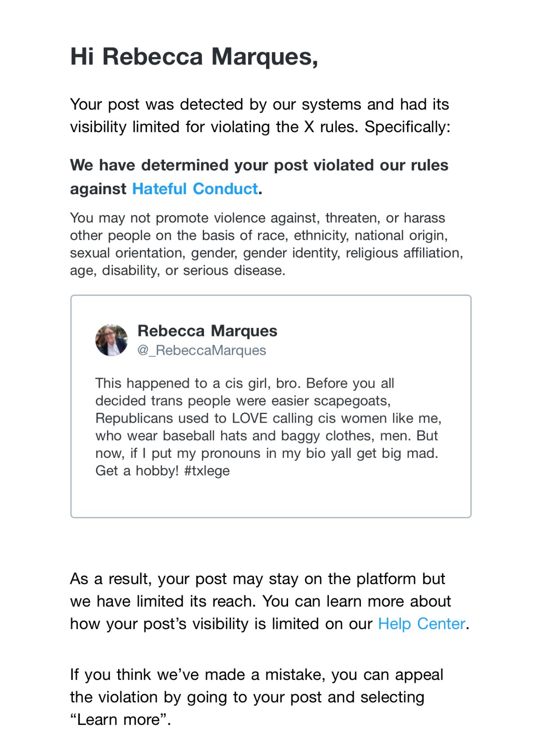The image size is (542, 756).
Task: Click the quoted "Learn more" text
Action: coord(120,720)
